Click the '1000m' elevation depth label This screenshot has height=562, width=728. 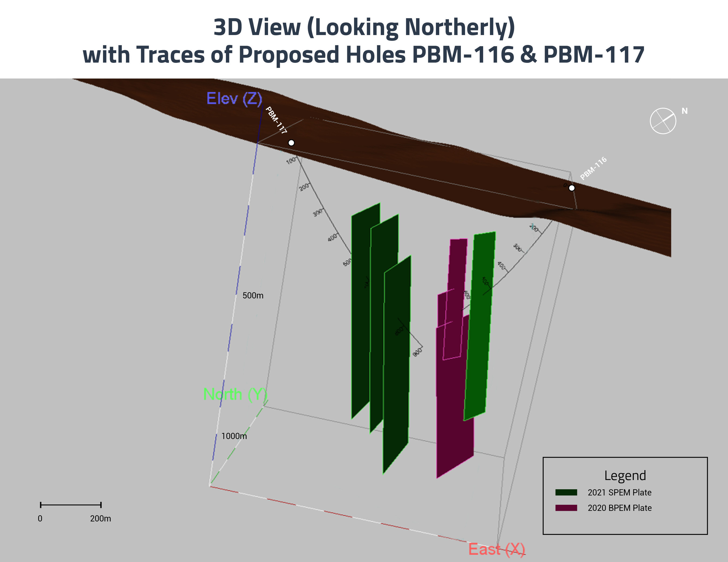pos(234,436)
